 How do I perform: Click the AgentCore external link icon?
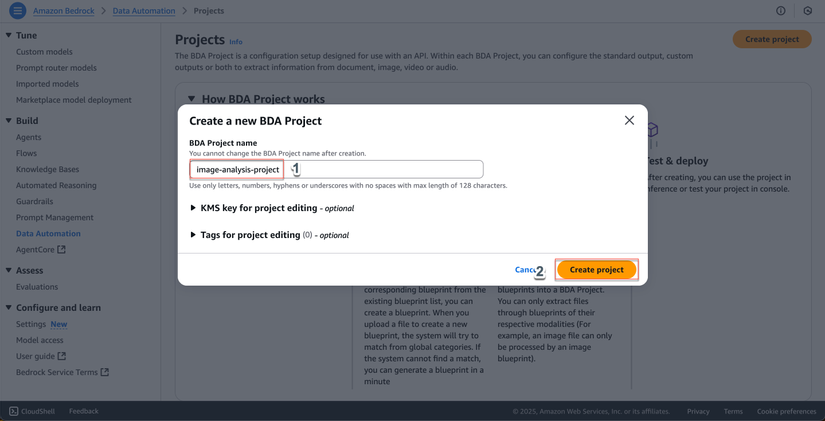pyautogui.click(x=62, y=250)
